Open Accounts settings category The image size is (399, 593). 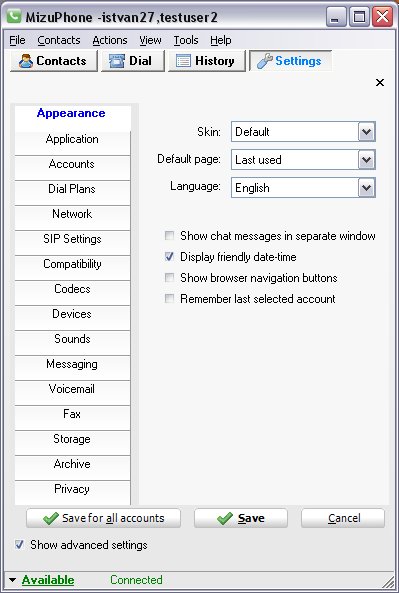(72, 168)
